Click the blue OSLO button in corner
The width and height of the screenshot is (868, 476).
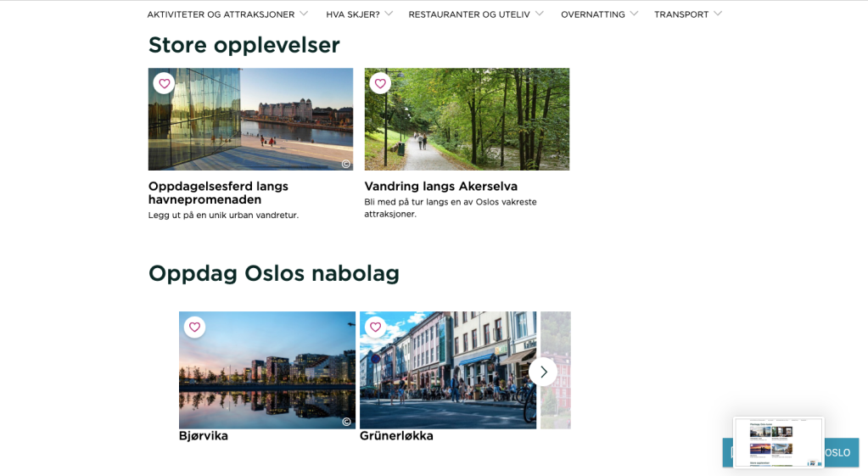[x=840, y=452]
